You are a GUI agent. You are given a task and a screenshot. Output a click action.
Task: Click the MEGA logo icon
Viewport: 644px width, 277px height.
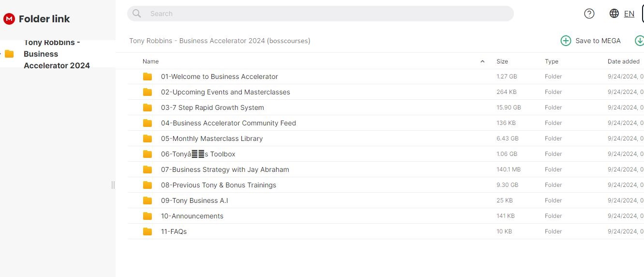9,19
